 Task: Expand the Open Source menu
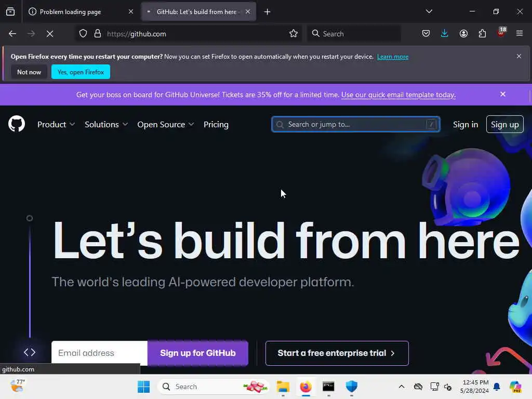(166, 125)
